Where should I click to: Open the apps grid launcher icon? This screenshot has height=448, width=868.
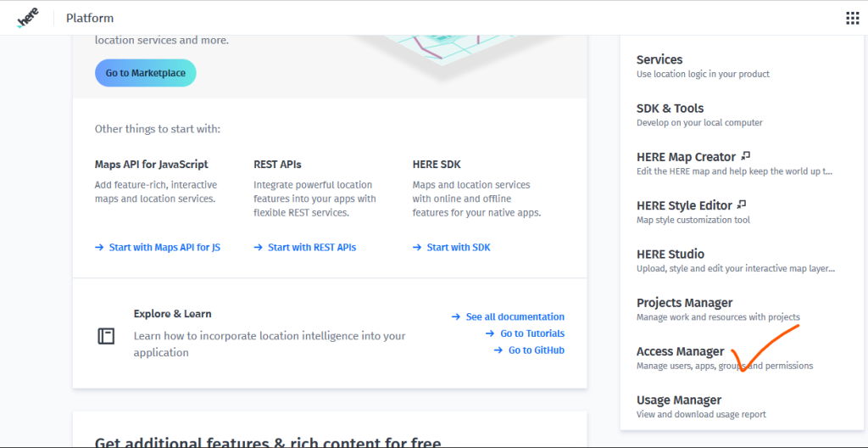click(x=853, y=19)
